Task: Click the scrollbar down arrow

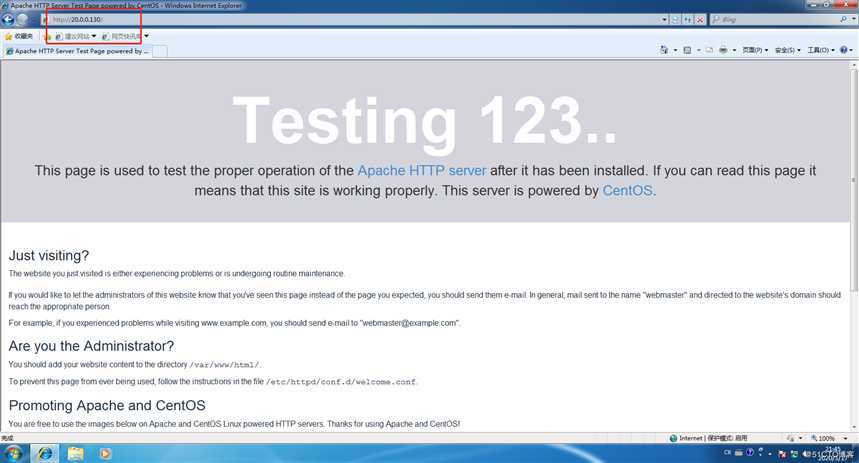Action: (x=854, y=428)
